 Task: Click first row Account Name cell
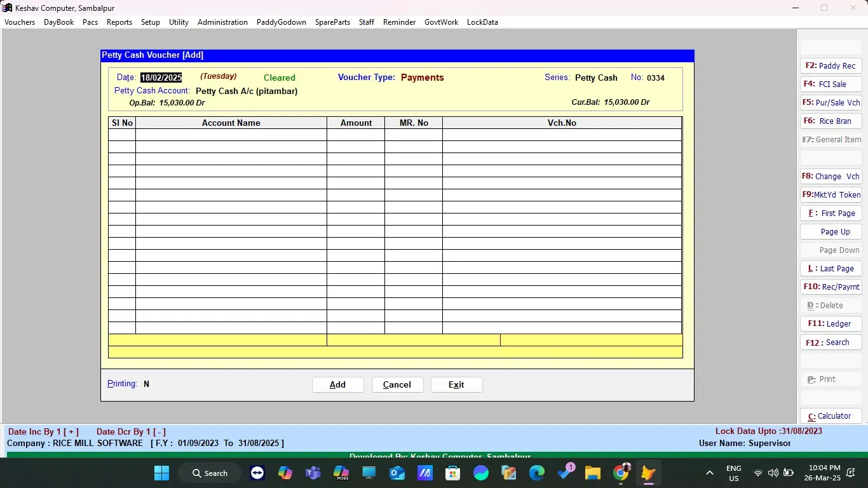click(x=231, y=135)
